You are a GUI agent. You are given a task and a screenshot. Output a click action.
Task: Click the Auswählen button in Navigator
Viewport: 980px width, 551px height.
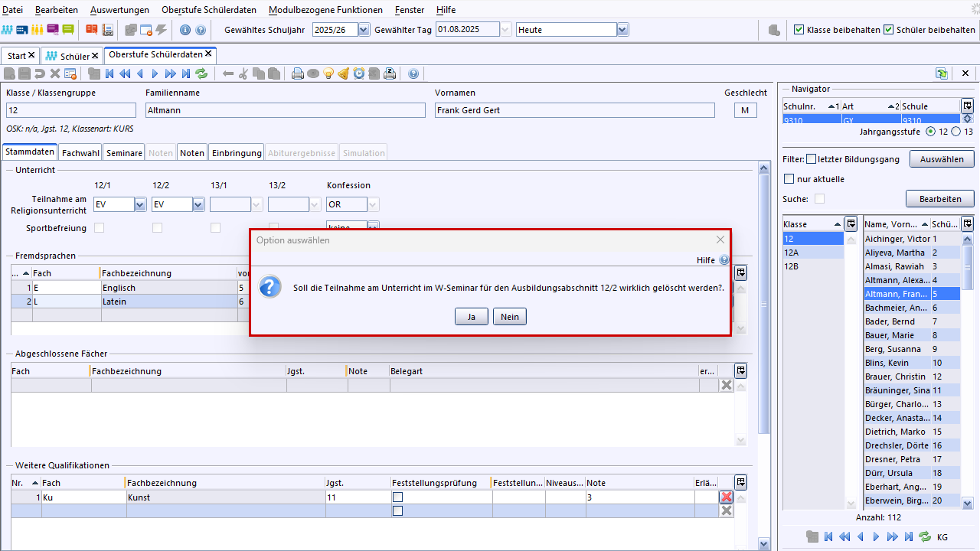coord(942,159)
